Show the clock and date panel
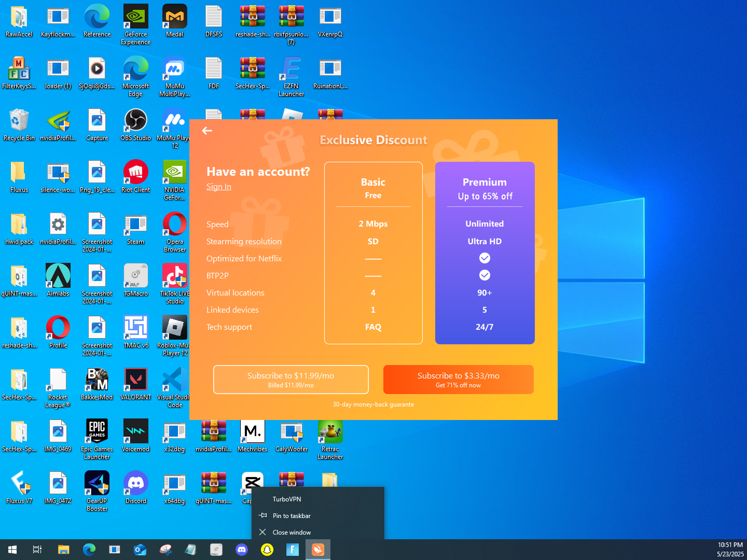The image size is (747, 560). [730, 550]
